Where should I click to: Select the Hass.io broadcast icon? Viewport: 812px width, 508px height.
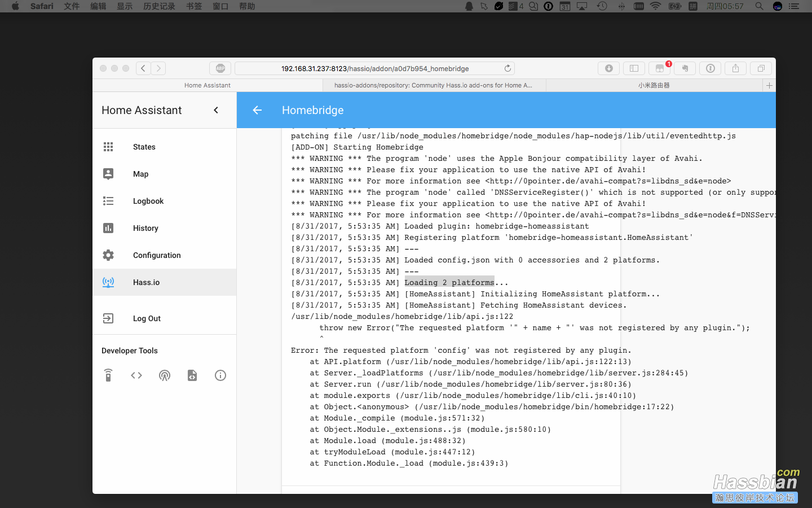[108, 282]
